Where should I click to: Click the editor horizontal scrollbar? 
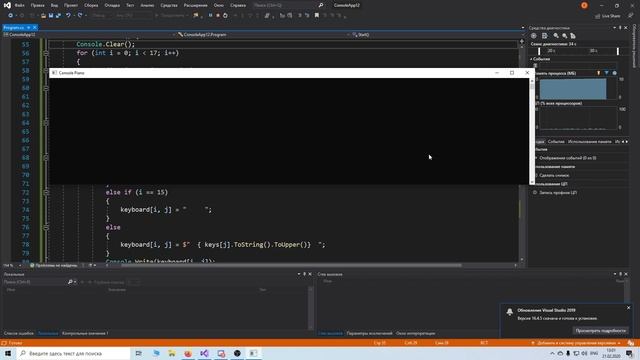(x=291, y=265)
